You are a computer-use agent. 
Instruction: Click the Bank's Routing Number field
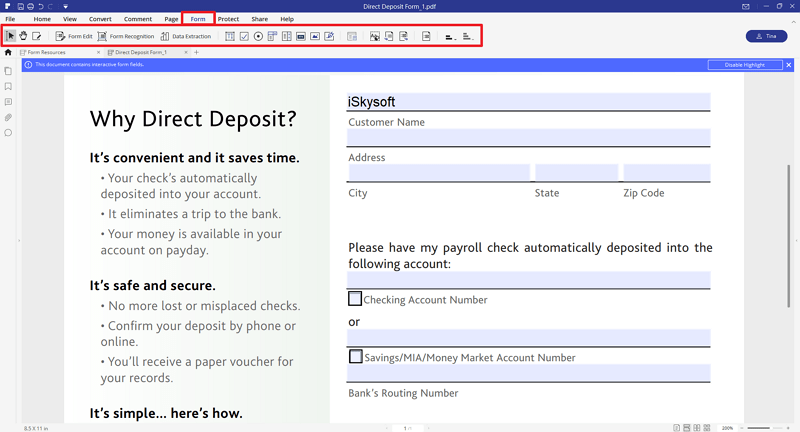(529, 373)
